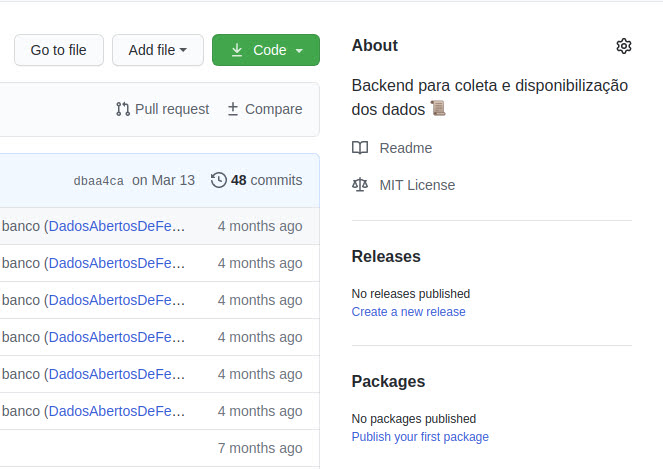Open first DadosAbertosDeFe... commit link
Viewport: 663px width, 469px height.
point(117,226)
